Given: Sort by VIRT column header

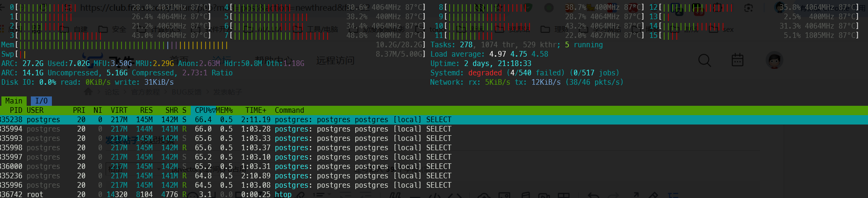Looking at the screenshot, I should pyautogui.click(x=119, y=110).
